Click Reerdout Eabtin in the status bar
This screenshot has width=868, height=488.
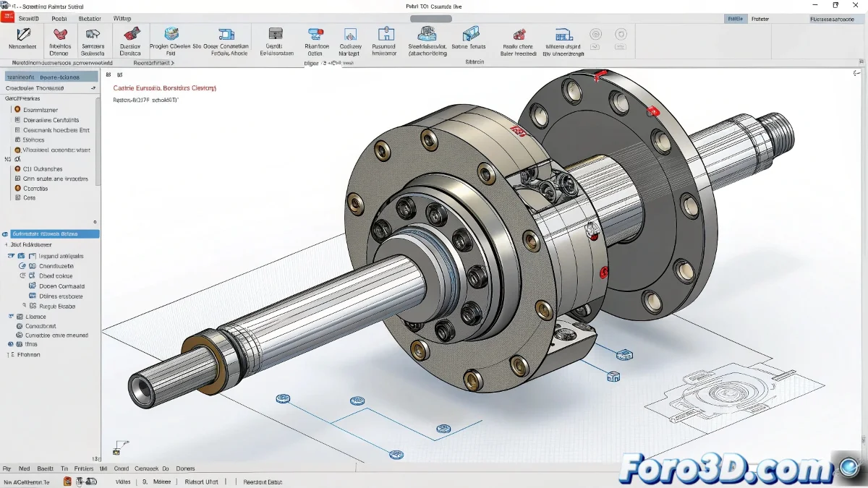[263, 481]
